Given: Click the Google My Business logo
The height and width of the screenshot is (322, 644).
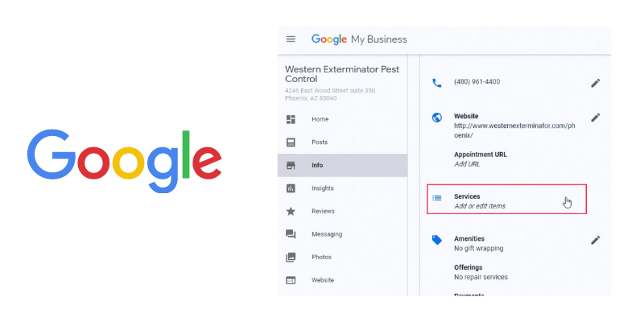Looking at the screenshot, I should [x=359, y=39].
